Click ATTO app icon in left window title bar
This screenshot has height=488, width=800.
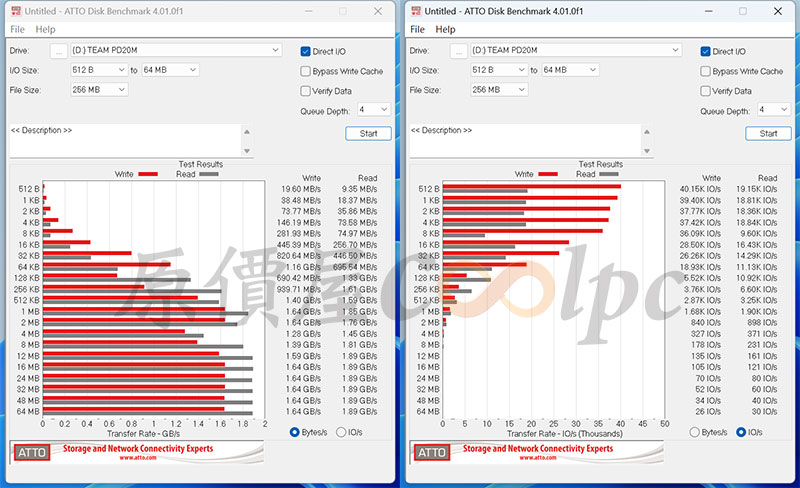point(16,11)
